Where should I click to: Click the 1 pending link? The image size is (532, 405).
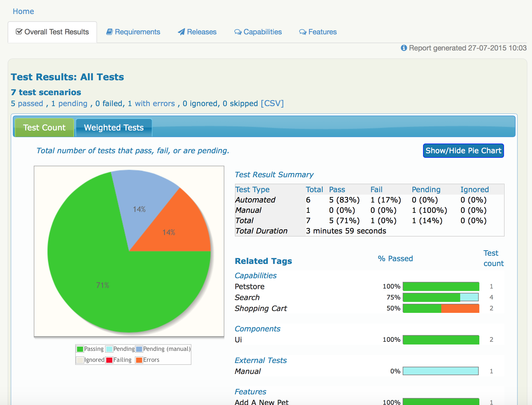pyautogui.click(x=69, y=103)
